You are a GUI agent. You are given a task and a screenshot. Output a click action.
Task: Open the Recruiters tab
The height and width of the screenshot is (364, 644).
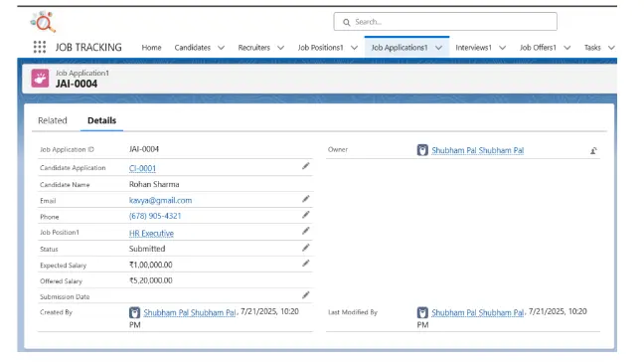point(254,48)
